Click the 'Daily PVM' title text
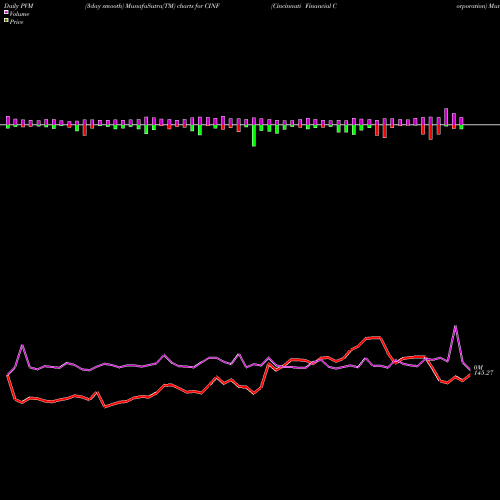 click(x=19, y=6)
